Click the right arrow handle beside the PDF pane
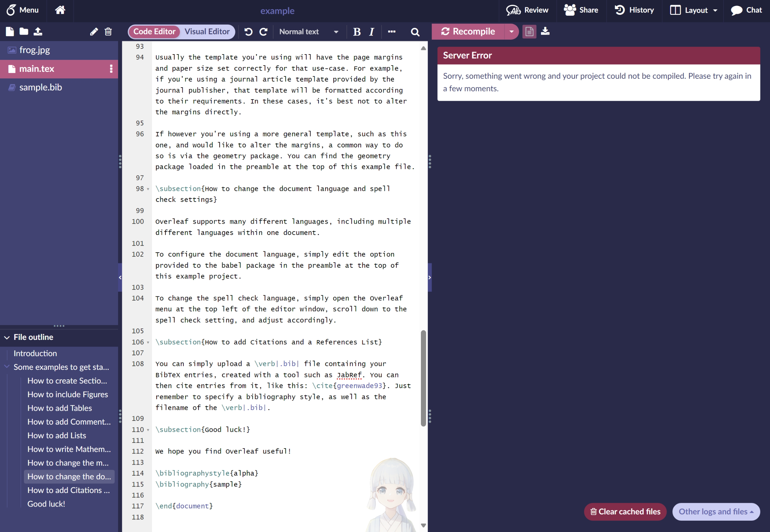The height and width of the screenshot is (532, 770). coord(430,277)
